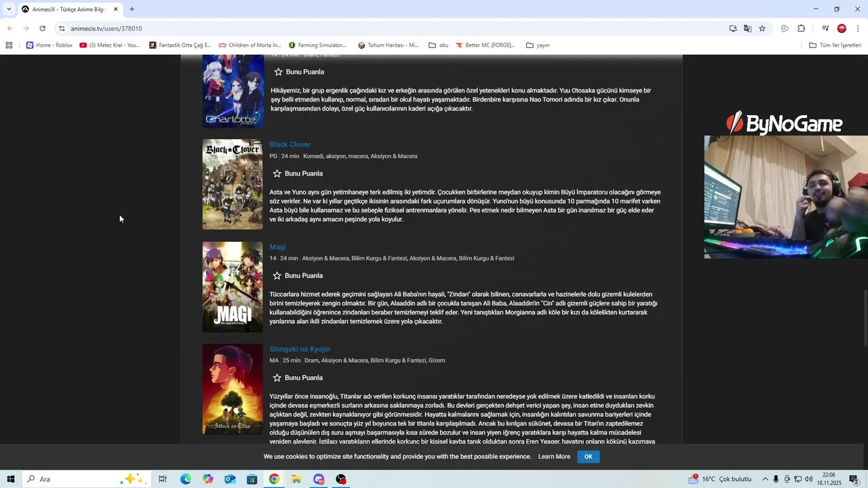
Task: Click the Attack on Titan poster thumbnail
Action: (233, 389)
